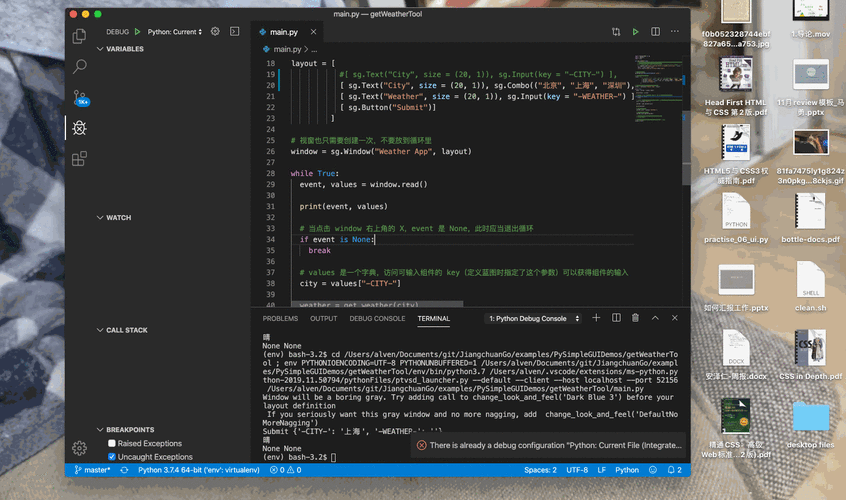
Task: Open the debug configuration dropdown
Action: tap(175, 32)
